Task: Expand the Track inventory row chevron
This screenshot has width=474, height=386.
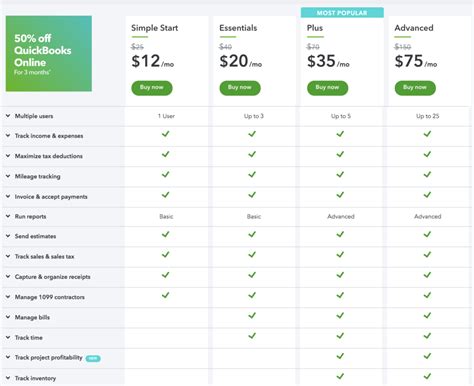Action: click(8, 378)
